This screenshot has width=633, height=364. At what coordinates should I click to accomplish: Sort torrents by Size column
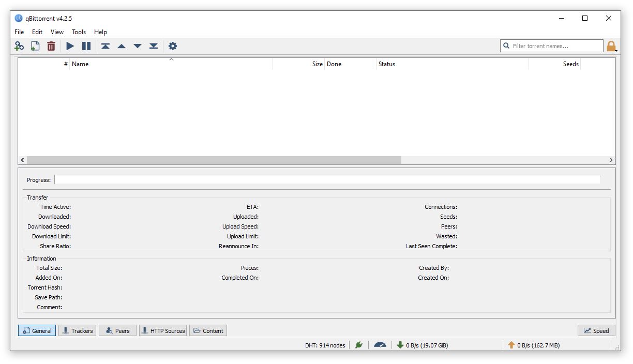299,64
